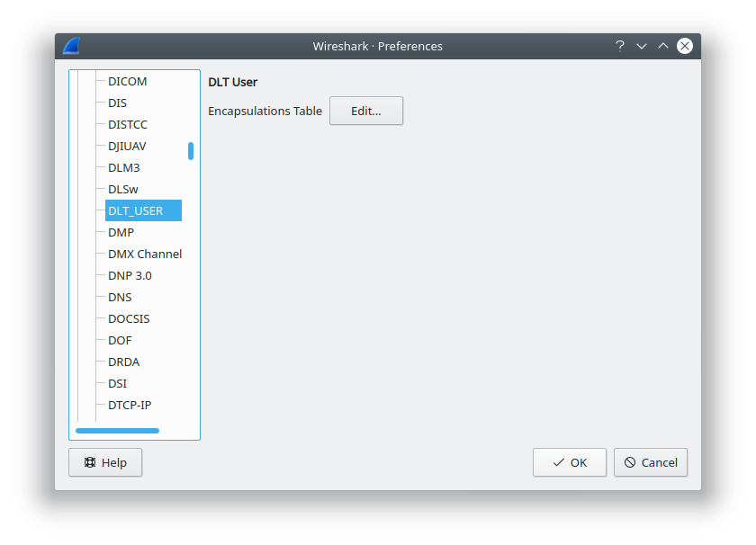Select the DIS protocol entry
756x545 pixels.
[x=117, y=103]
